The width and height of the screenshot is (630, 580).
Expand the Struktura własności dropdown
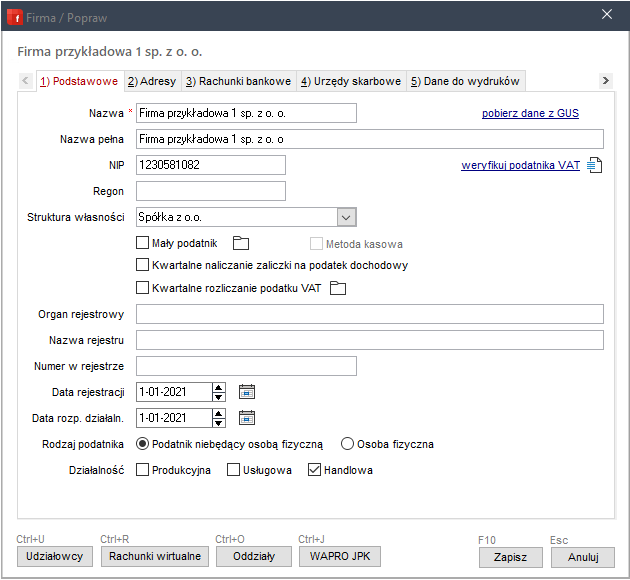[x=346, y=217]
